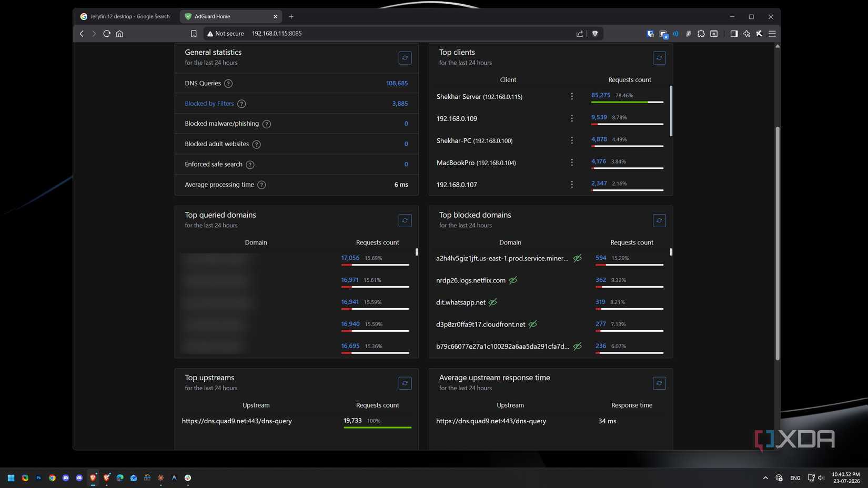This screenshot has width=868, height=488.
Task: Open the browser main hamburger menu
Action: [x=772, y=34]
